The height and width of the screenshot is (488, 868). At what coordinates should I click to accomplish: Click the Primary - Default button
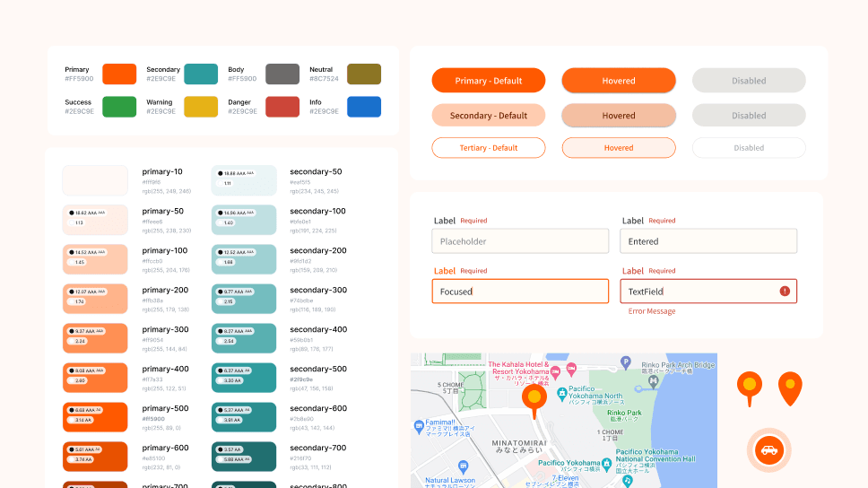tap(488, 81)
